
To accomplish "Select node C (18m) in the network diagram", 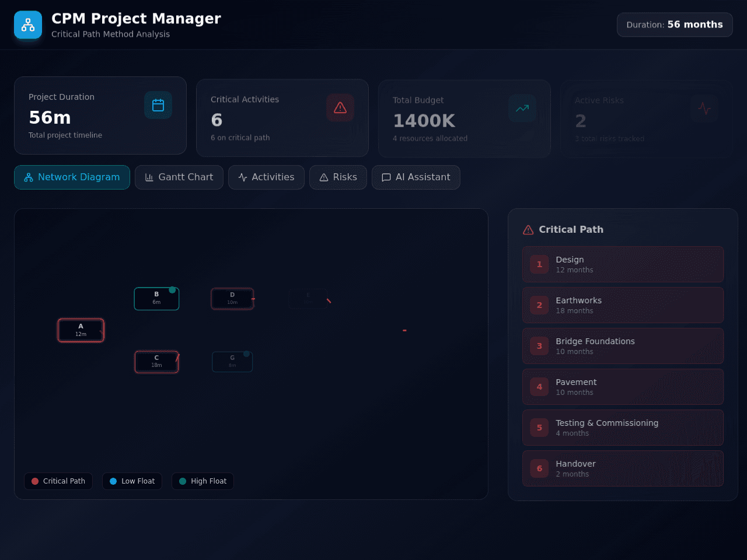I will click(x=156, y=362).
